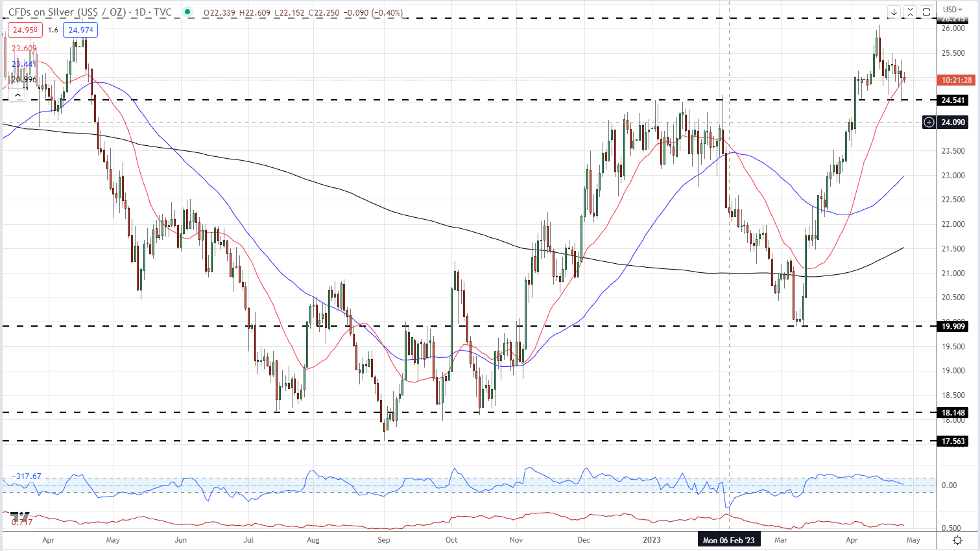Click the low value L22.152
This screenshot has width=980, height=551.
pos(289,12)
